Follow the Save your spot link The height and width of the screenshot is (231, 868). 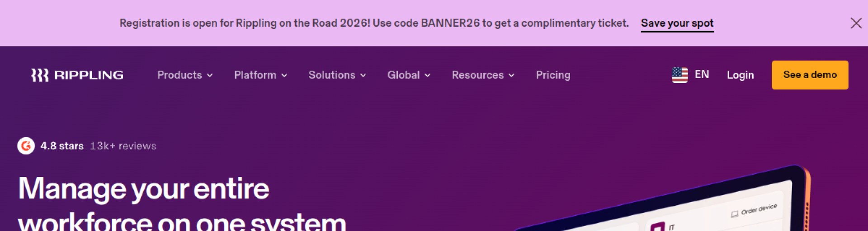pyautogui.click(x=677, y=23)
